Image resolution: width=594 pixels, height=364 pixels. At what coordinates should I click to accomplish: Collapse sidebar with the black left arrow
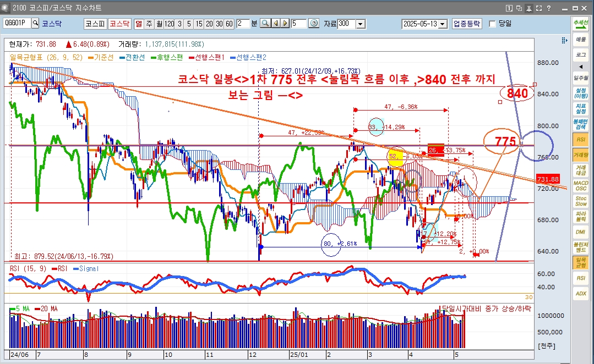581,67
